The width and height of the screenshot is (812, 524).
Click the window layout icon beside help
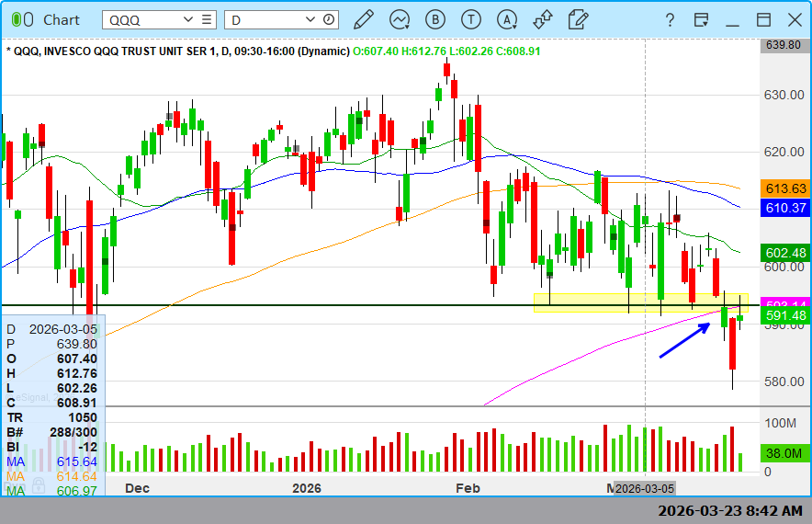pos(702,19)
